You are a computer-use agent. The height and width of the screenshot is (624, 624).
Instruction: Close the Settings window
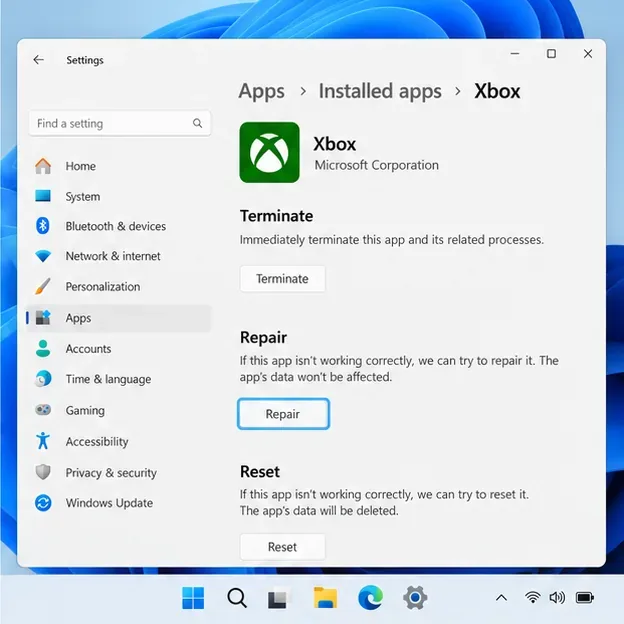pos(588,53)
